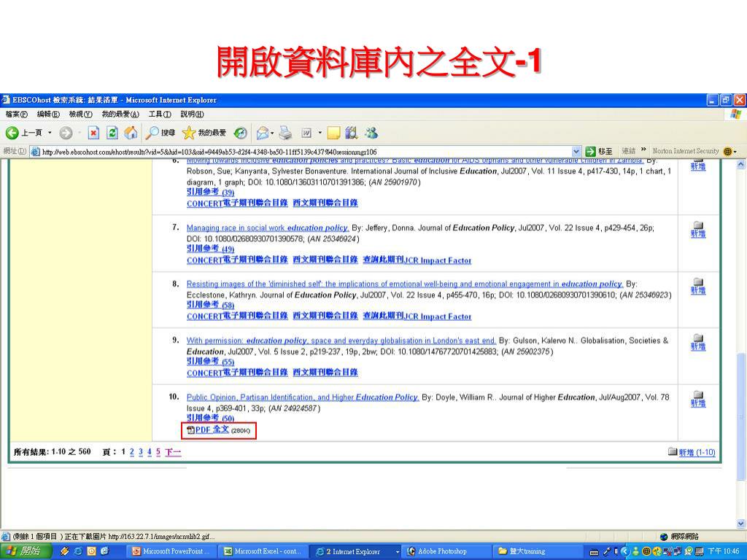Open the 編輯(E) menu
This screenshot has width=747, height=560.
tap(48, 114)
